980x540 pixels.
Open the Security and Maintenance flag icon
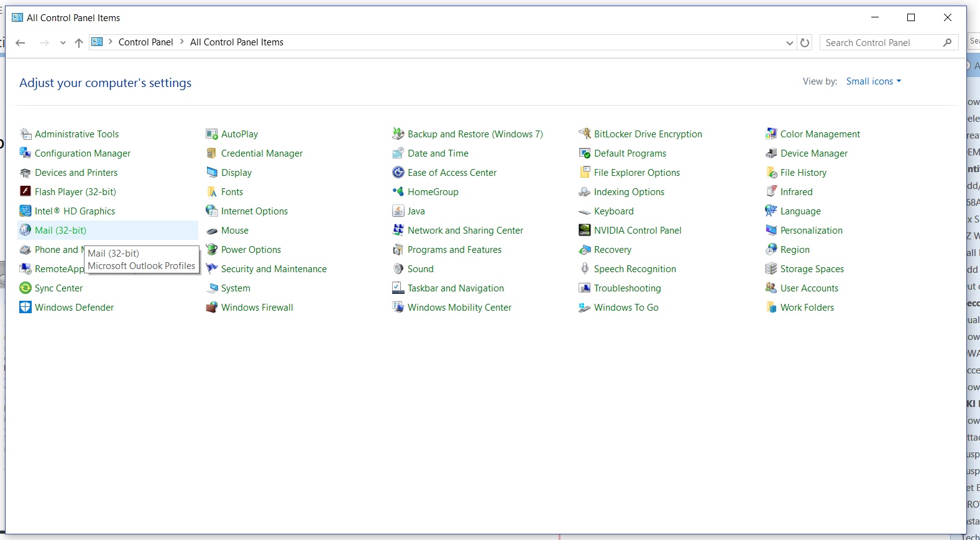tap(212, 269)
